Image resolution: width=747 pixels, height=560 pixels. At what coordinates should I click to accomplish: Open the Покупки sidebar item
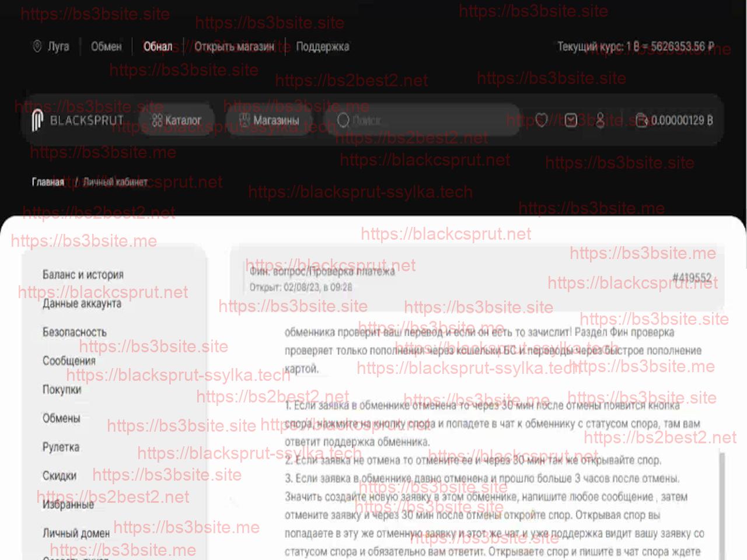point(61,389)
